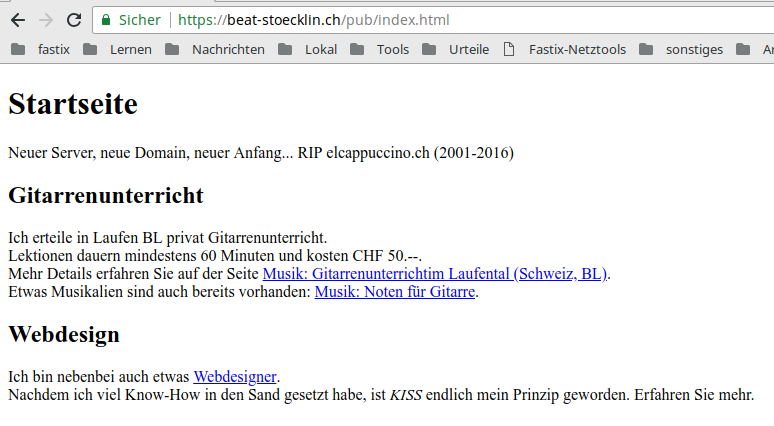Screen dimensions: 774x426
Task: Expand the Lernen bookmark folder
Action: [x=121, y=49]
